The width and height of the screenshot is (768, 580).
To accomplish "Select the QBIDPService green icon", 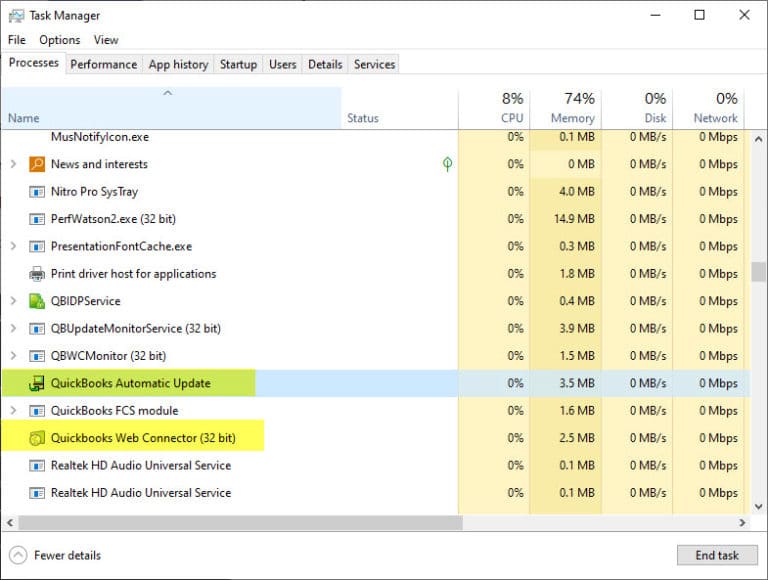I will [x=37, y=301].
